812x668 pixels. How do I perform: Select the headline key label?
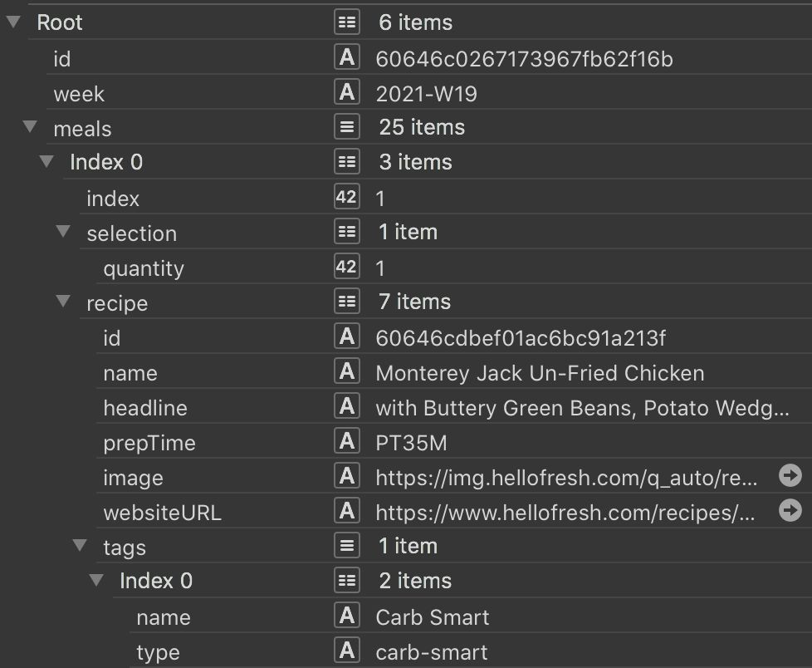[x=145, y=408]
